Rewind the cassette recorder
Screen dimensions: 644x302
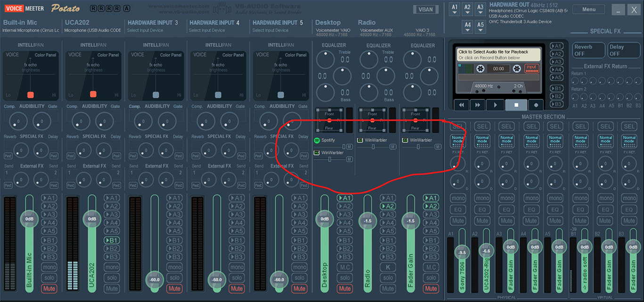point(462,105)
